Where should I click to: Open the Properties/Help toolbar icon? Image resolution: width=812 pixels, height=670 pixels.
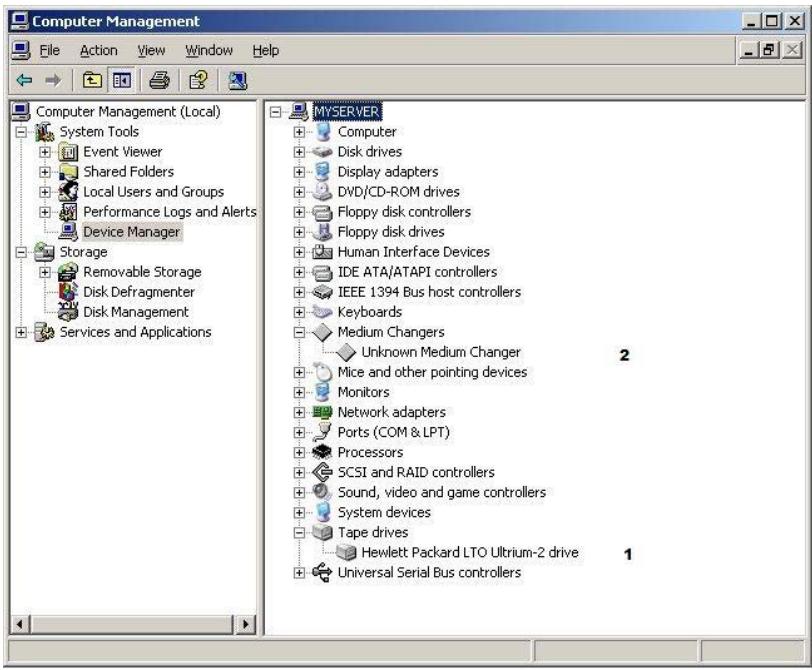pyautogui.click(x=198, y=80)
